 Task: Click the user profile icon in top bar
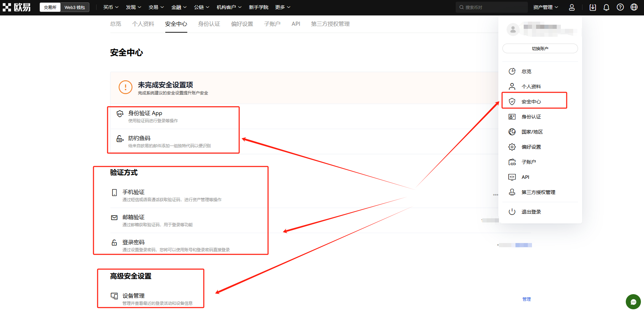tap(572, 7)
